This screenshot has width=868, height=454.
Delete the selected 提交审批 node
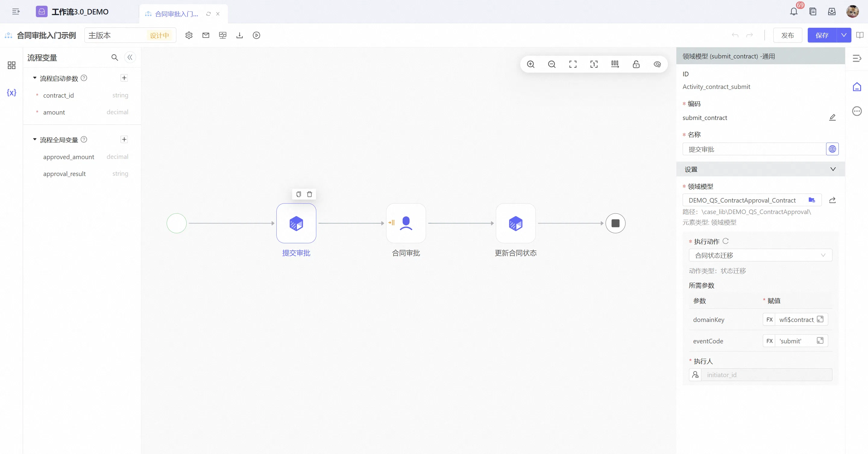(310, 194)
